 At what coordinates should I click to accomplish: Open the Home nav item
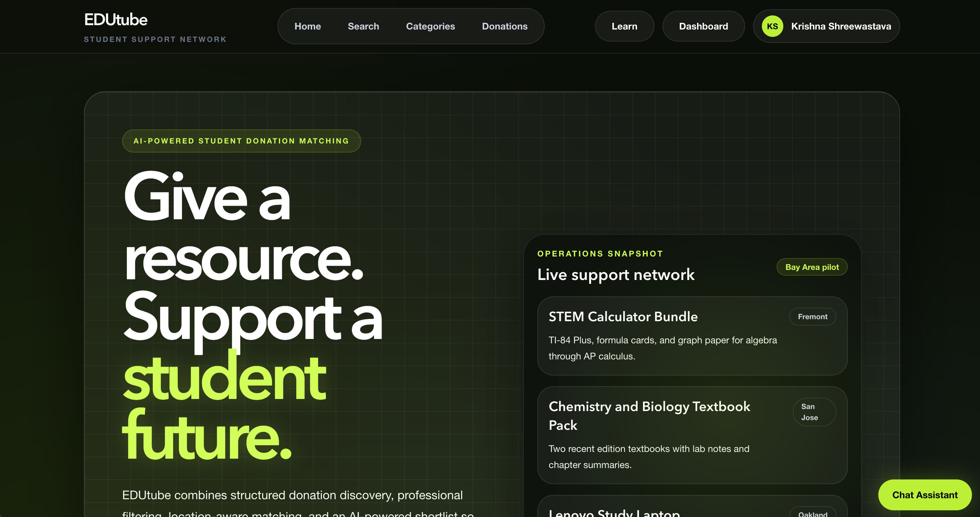tap(307, 26)
